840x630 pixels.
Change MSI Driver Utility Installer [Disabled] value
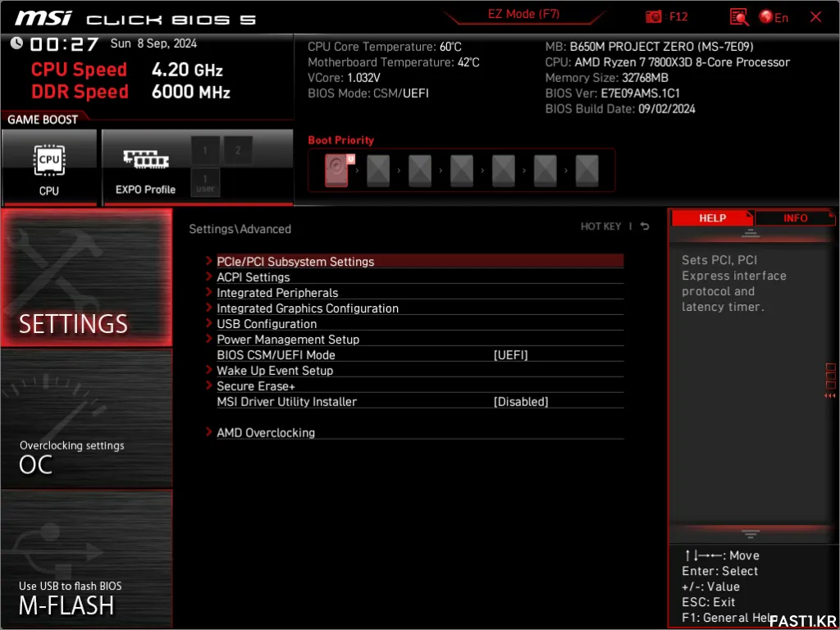click(521, 402)
